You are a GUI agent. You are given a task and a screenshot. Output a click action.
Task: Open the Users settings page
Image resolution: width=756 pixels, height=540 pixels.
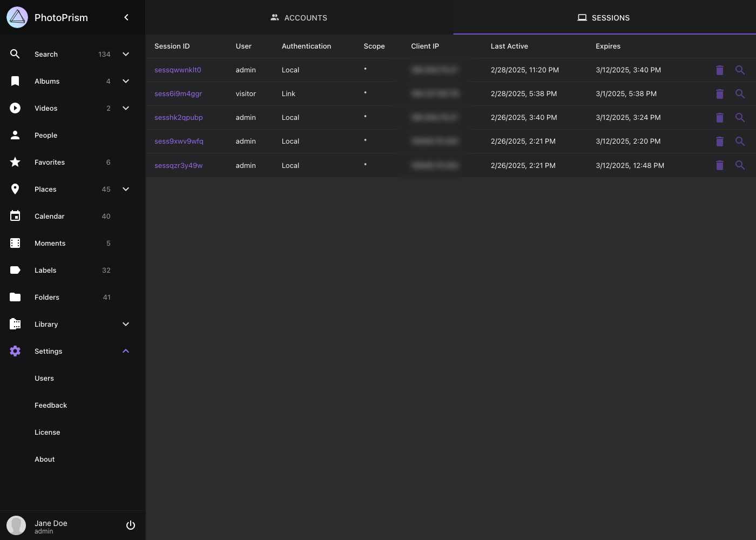(x=44, y=378)
